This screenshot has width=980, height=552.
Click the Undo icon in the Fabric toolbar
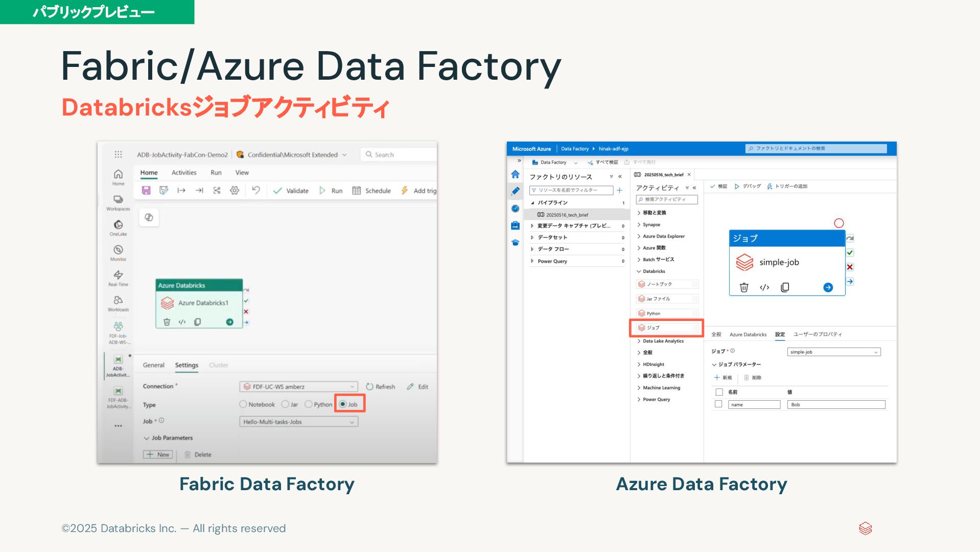256,191
